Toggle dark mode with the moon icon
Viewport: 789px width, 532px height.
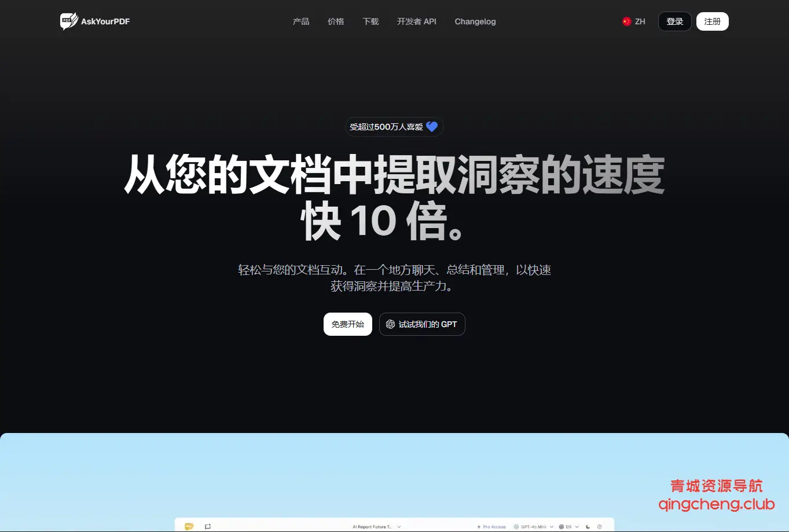587,527
